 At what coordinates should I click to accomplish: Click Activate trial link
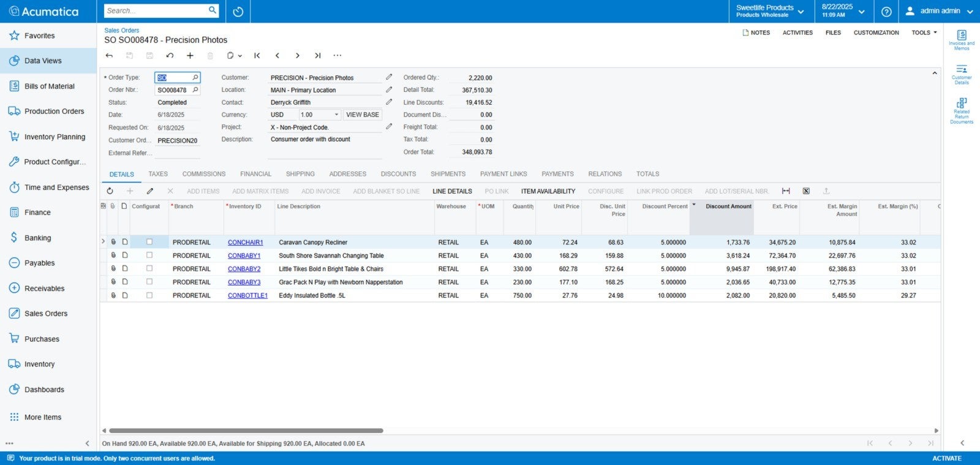[947, 458]
